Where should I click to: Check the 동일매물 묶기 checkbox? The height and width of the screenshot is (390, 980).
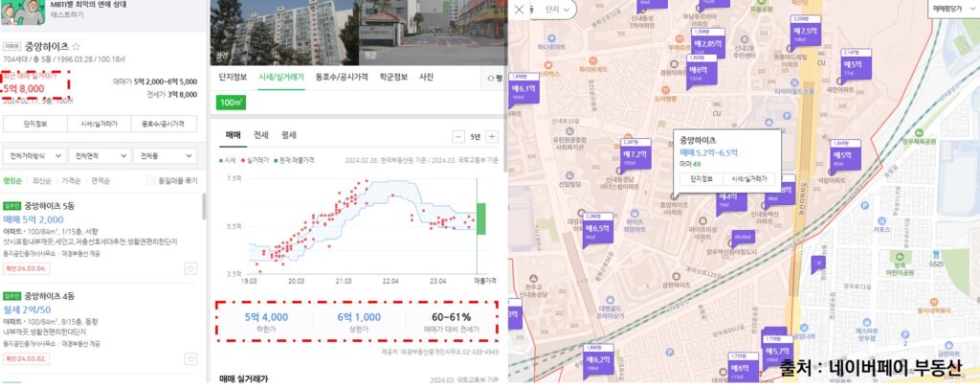pyautogui.click(x=150, y=181)
